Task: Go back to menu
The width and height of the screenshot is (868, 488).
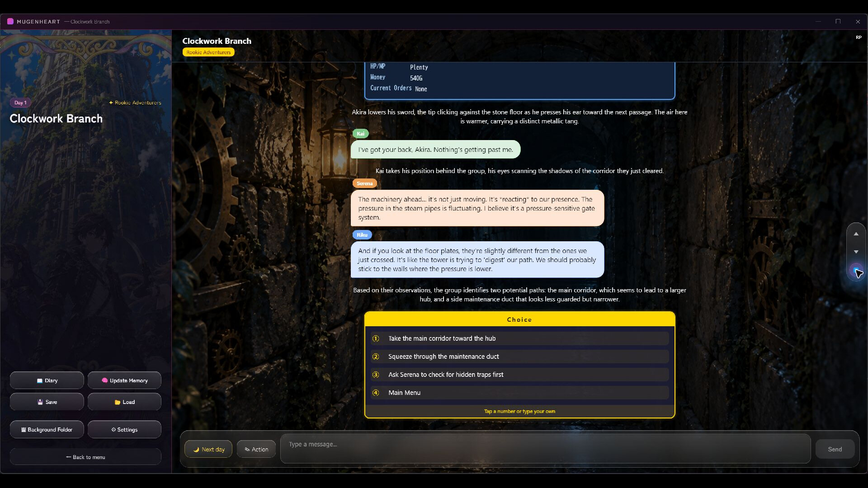Action: pyautogui.click(x=85, y=457)
